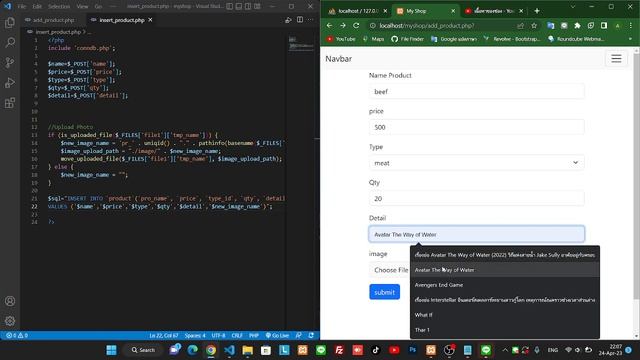Viewport: 640px width, 360px height.
Task: Open the Chrome three-dot menu
Action: point(631,26)
